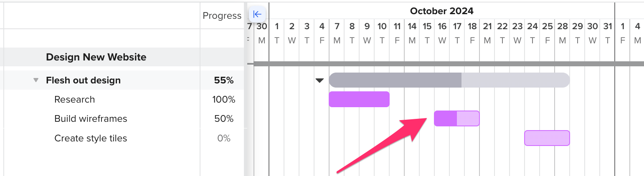Click the Flesh out design group name
The width and height of the screenshot is (644, 176).
tap(83, 80)
